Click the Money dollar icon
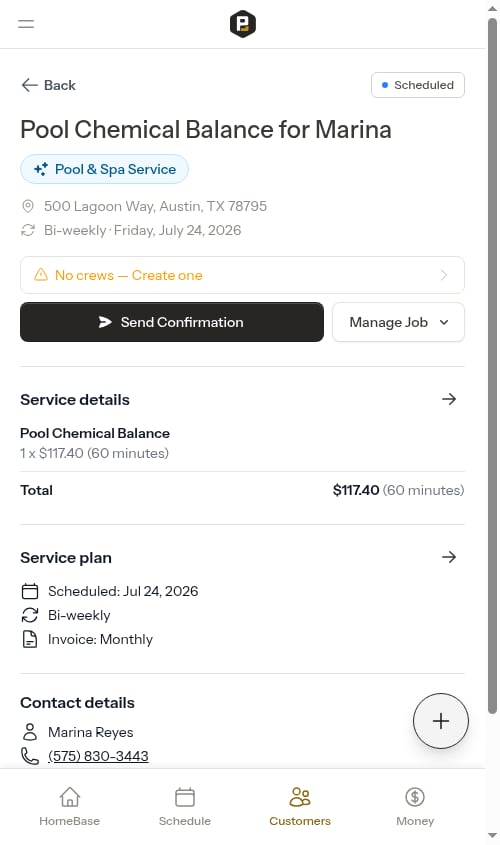500x845 pixels. click(415, 797)
